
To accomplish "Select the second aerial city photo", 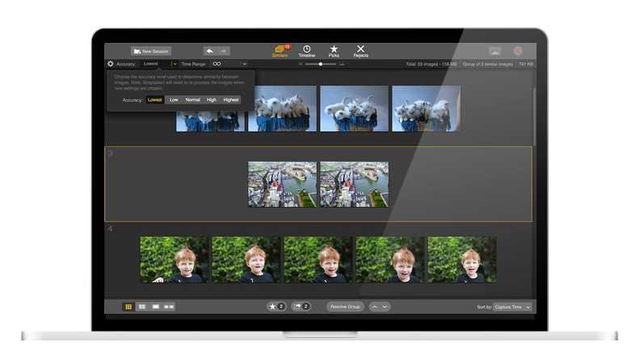I will [x=354, y=184].
